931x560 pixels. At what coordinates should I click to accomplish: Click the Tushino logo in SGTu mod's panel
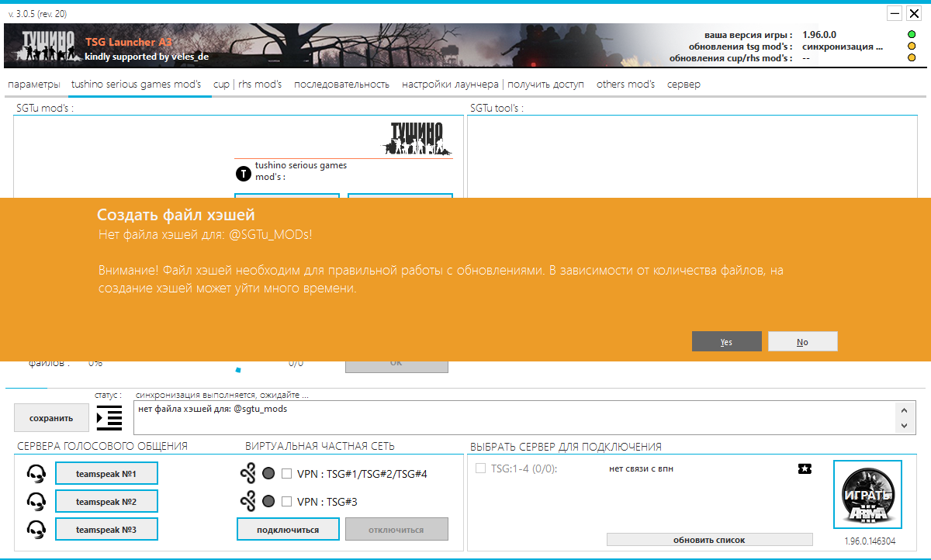417,138
